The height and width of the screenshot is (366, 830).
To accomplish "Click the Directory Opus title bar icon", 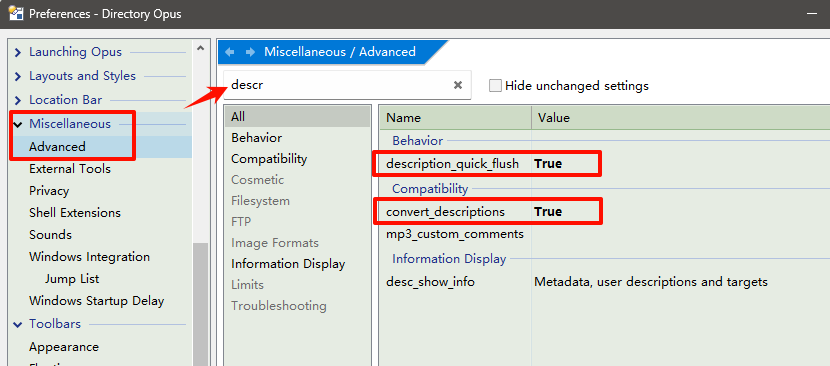I will click(x=15, y=13).
